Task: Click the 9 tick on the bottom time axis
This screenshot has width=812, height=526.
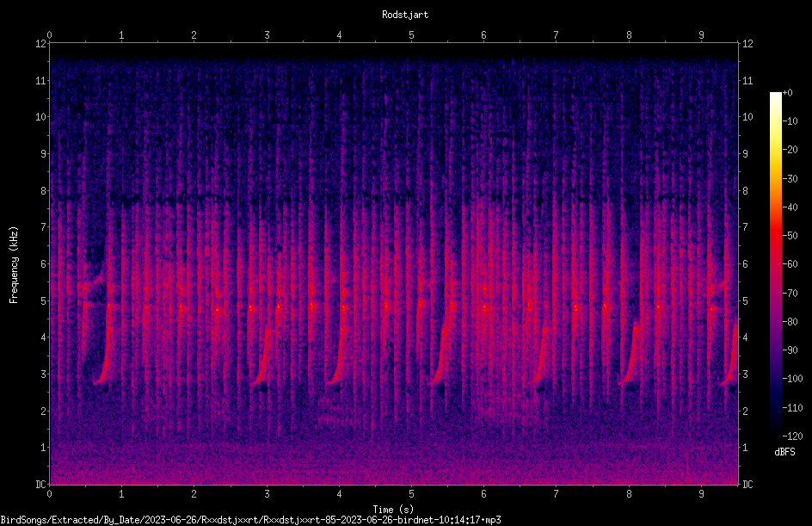Action: click(701, 494)
